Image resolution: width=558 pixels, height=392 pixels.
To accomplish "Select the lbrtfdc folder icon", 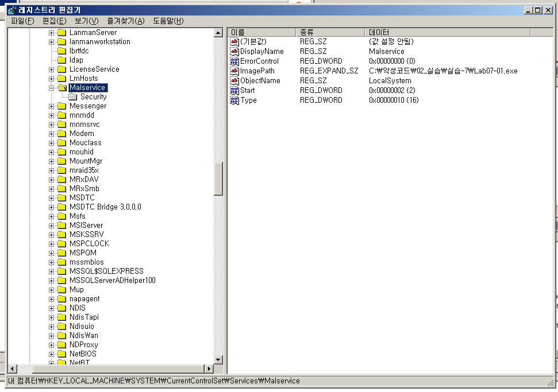I will point(62,51).
